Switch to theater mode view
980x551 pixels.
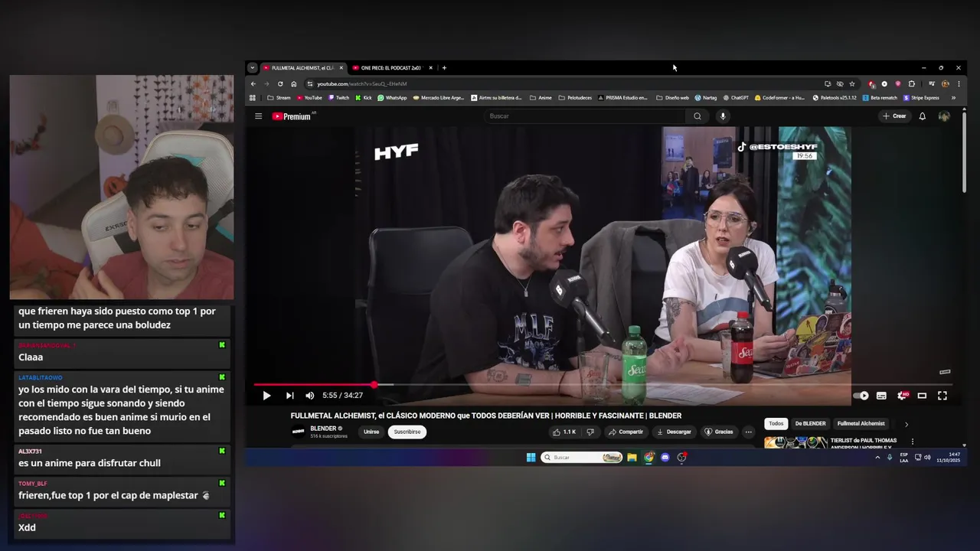pyautogui.click(x=922, y=396)
